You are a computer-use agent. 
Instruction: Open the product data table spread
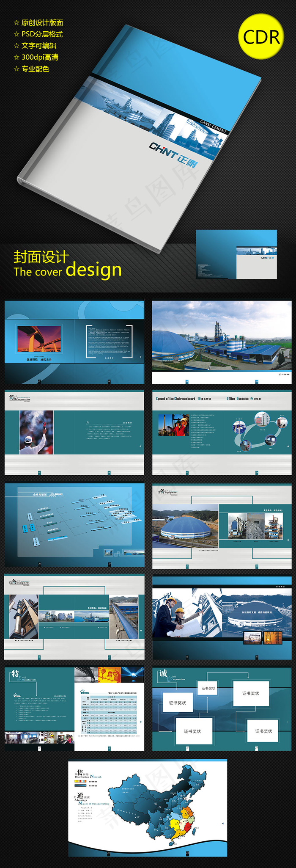(74, 709)
